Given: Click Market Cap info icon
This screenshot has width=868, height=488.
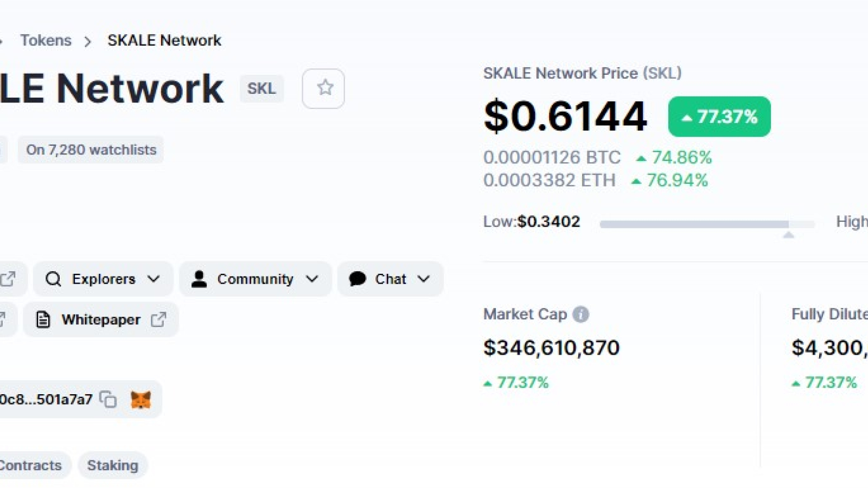Looking at the screenshot, I should (580, 314).
